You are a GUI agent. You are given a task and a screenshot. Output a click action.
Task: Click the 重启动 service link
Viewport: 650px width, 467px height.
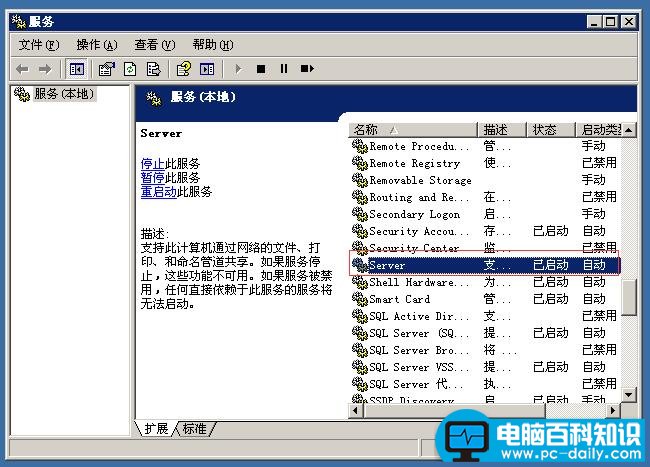click(159, 192)
